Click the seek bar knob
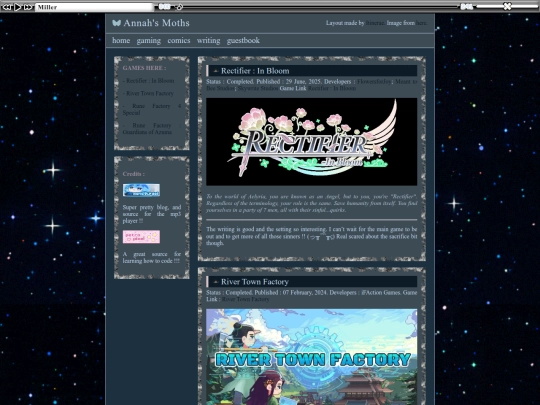This screenshot has width=540, height=405. click(x=179, y=7)
